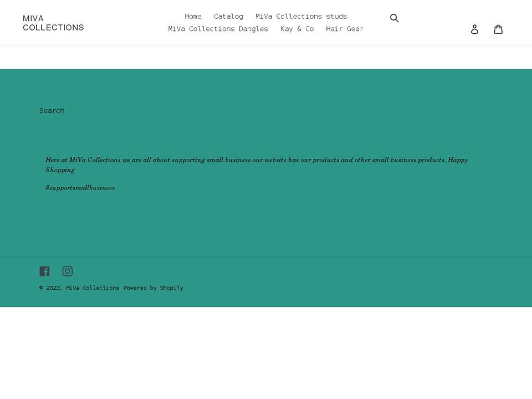Open MiVa Collections Dangles collection
Viewport: 532px width, 399px height.
(218, 28)
